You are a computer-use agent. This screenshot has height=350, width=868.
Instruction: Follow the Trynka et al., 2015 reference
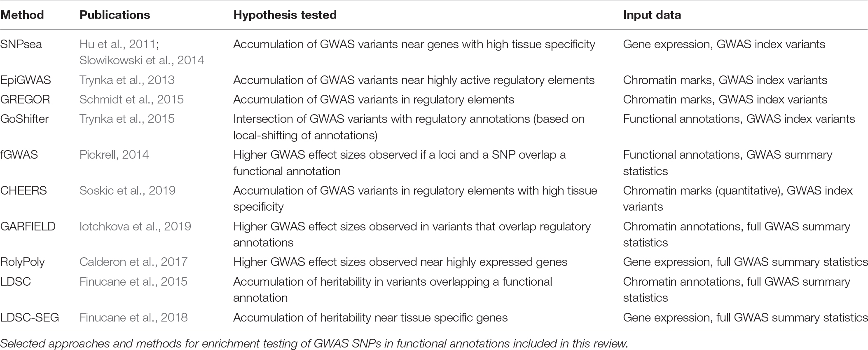127,119
